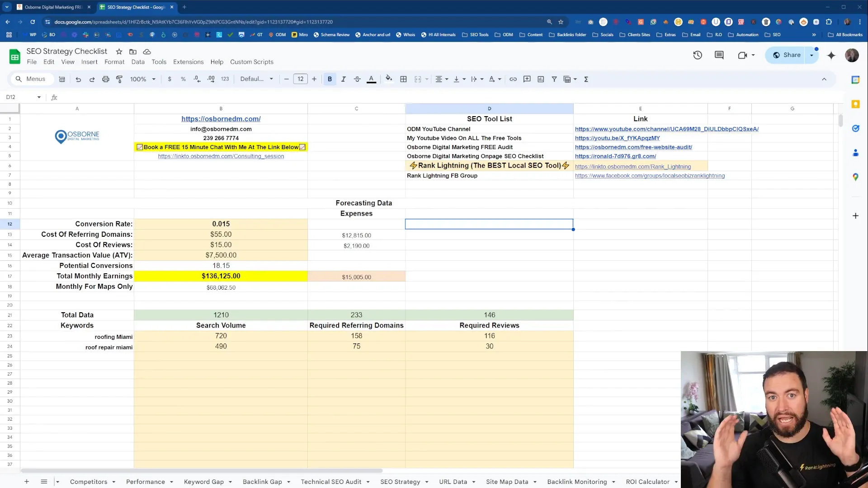This screenshot has height=488, width=868.
Task: Open Gemini sparkle icon
Action: click(831, 55)
